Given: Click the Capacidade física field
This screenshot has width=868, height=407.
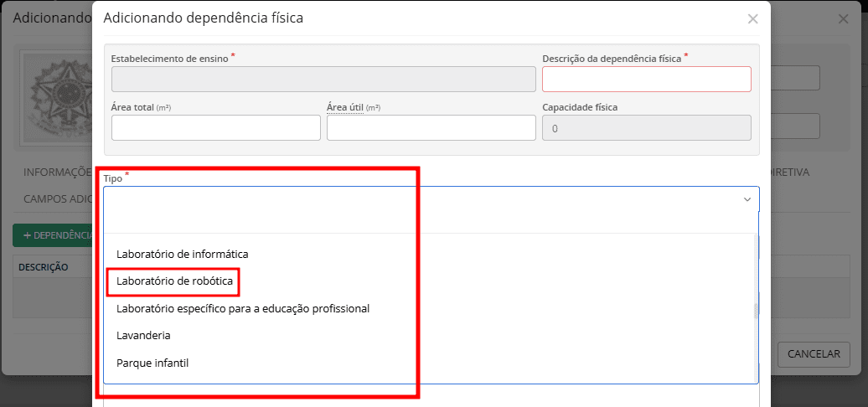Looking at the screenshot, I should point(647,128).
